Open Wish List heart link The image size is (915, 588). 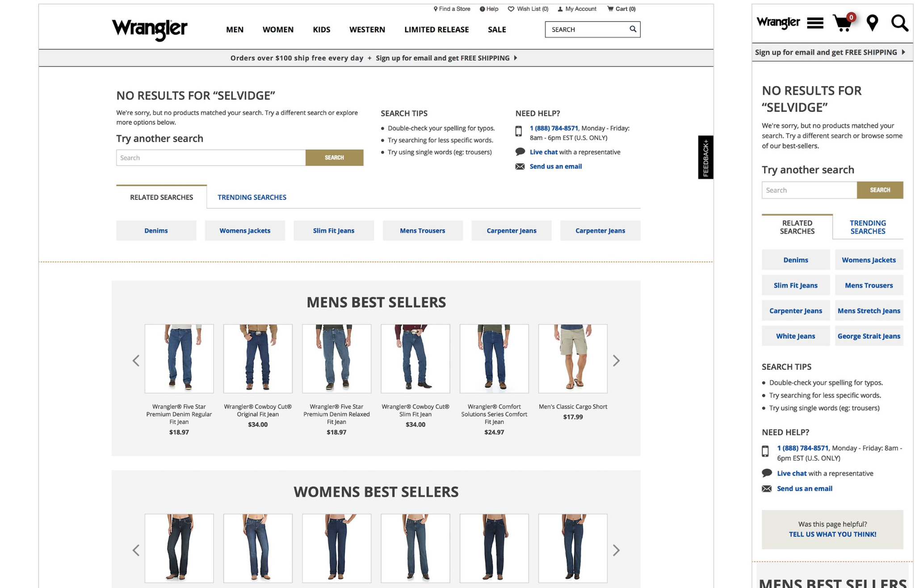pos(528,9)
